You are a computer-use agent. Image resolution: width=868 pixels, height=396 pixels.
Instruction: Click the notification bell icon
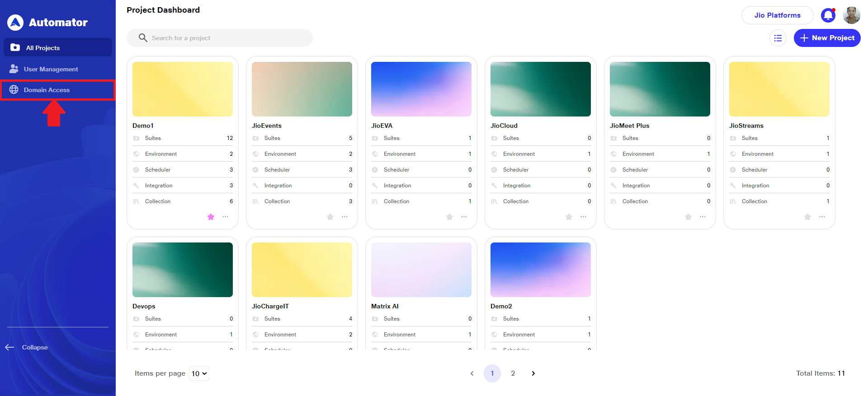pos(828,15)
